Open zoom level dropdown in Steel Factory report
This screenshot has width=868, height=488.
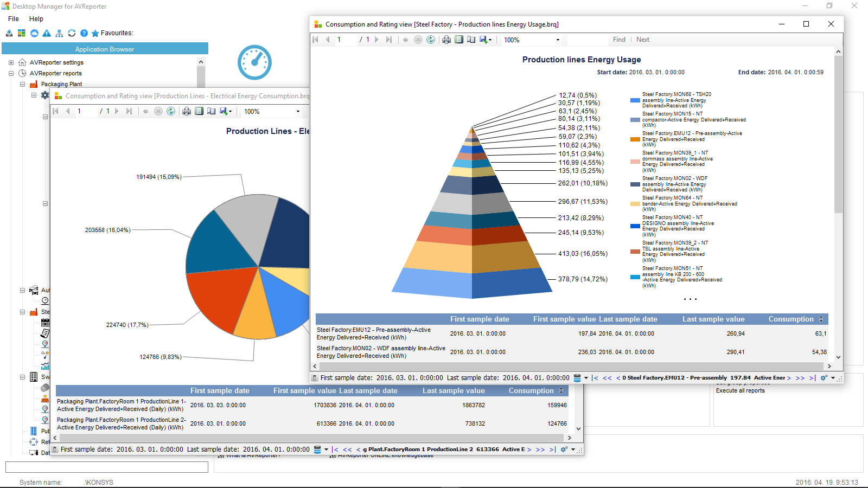558,40
